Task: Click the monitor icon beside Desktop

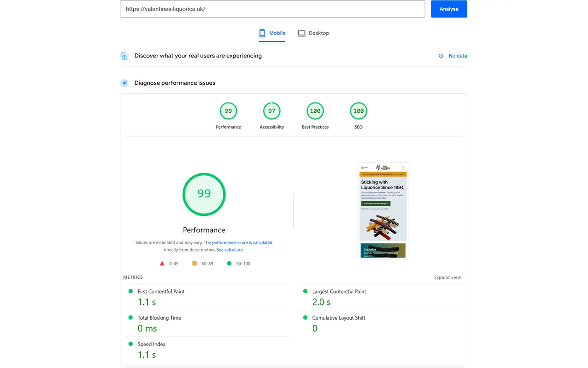Action: click(x=302, y=33)
